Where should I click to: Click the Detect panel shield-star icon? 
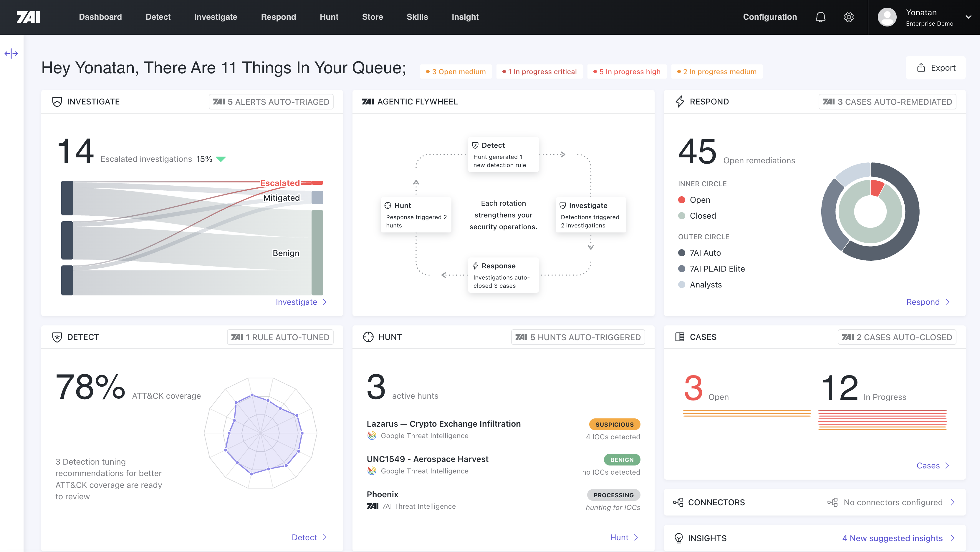[57, 337]
